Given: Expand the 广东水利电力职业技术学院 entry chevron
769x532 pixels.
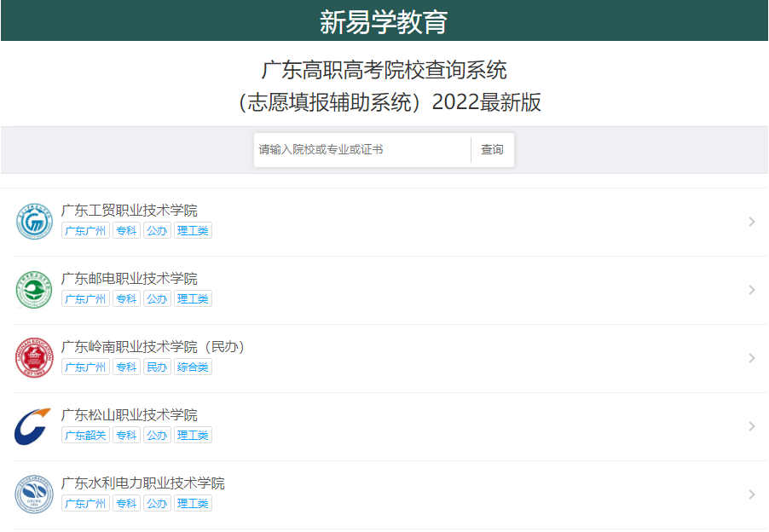Looking at the screenshot, I should 750,494.
